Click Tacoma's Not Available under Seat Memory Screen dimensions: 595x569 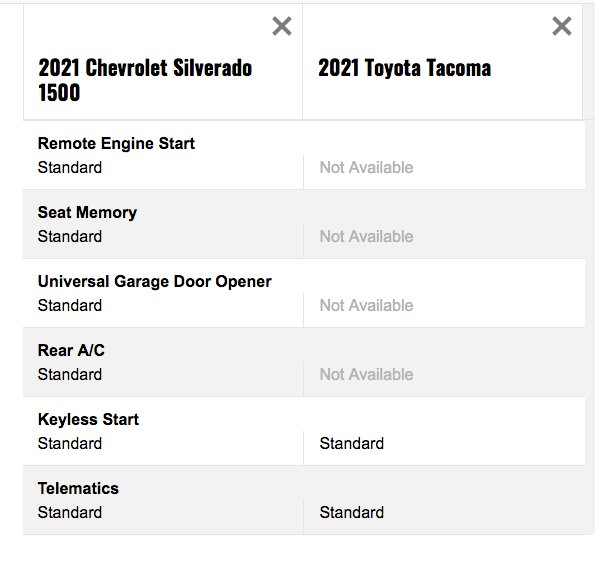[x=366, y=236]
